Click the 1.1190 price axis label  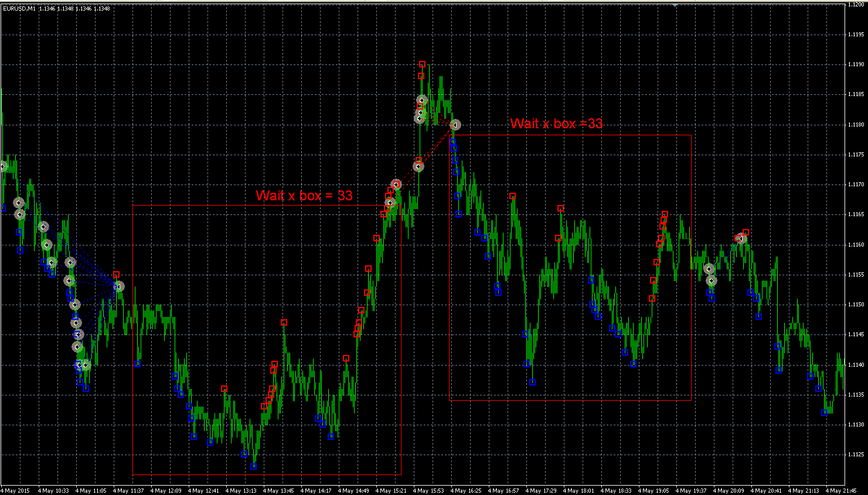pyautogui.click(x=856, y=64)
